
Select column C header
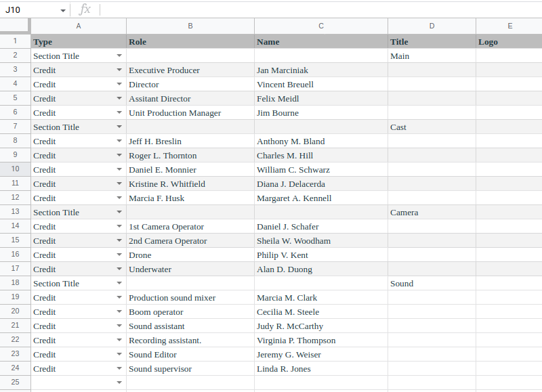click(x=320, y=26)
